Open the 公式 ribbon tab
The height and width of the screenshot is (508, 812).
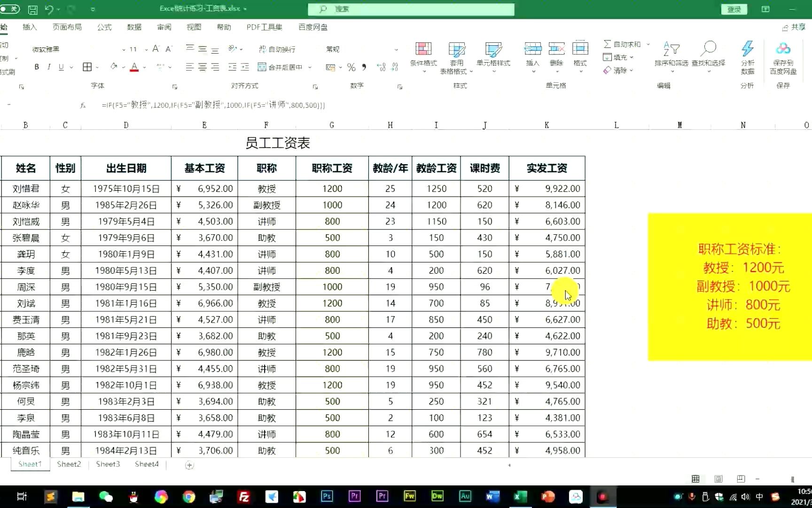point(104,27)
